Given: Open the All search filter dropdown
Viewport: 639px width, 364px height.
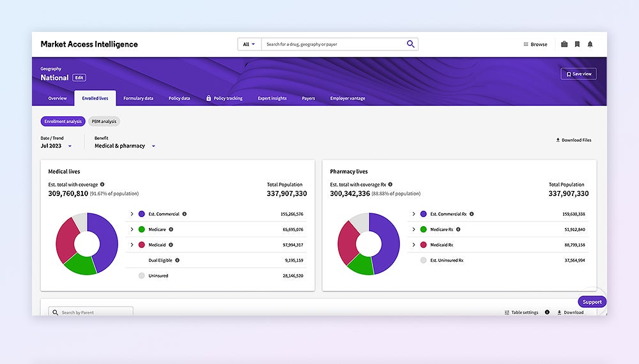Looking at the screenshot, I should click(x=249, y=44).
